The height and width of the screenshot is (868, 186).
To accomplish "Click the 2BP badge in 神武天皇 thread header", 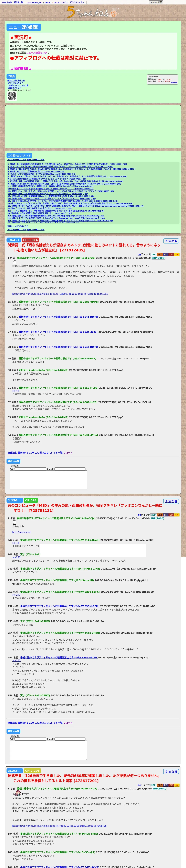I will [153, 785].
